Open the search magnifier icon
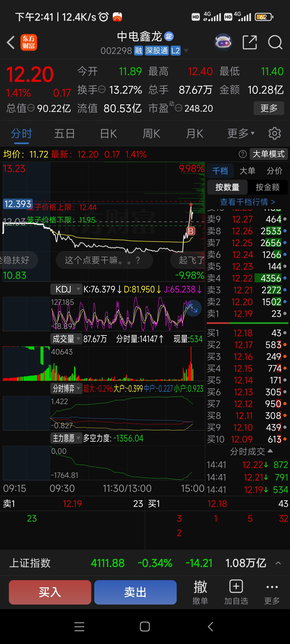 click(x=275, y=42)
